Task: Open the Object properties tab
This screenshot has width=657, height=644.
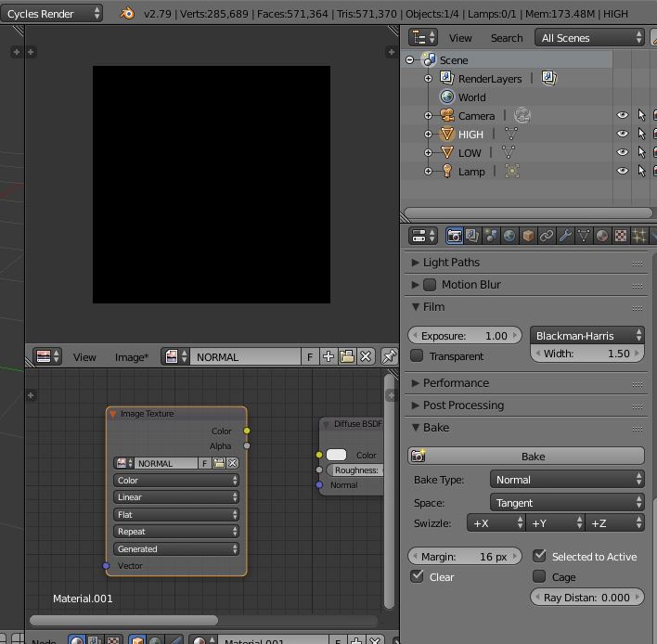Action: [528, 236]
